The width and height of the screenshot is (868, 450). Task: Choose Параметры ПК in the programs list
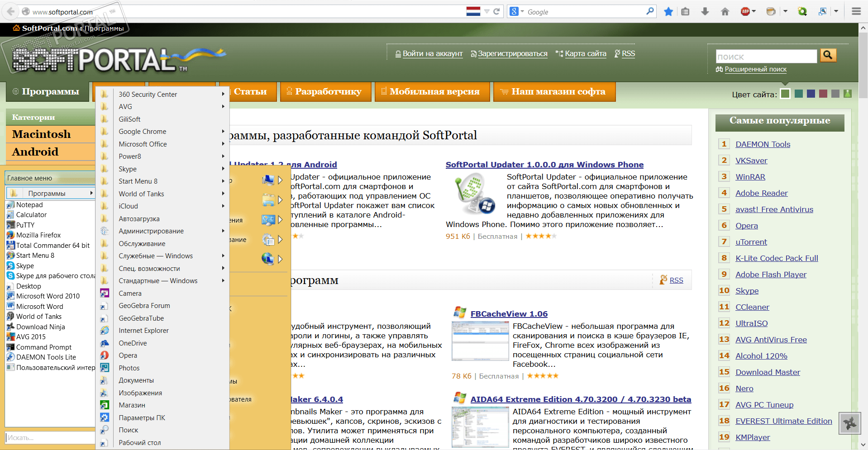click(142, 418)
